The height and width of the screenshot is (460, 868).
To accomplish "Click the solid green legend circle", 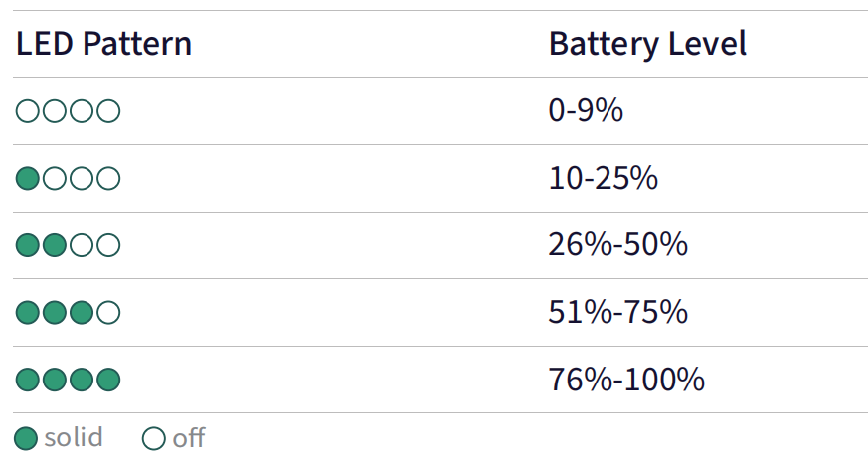I will (x=26, y=439).
